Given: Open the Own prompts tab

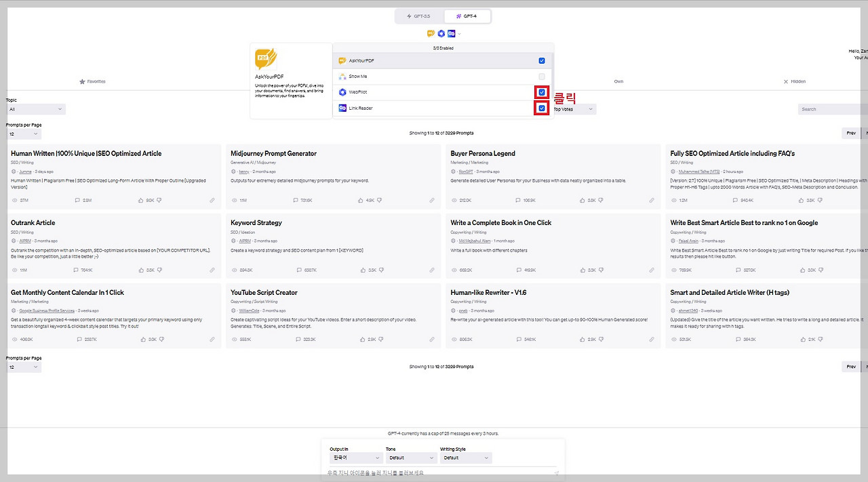Looking at the screenshot, I should point(618,81).
